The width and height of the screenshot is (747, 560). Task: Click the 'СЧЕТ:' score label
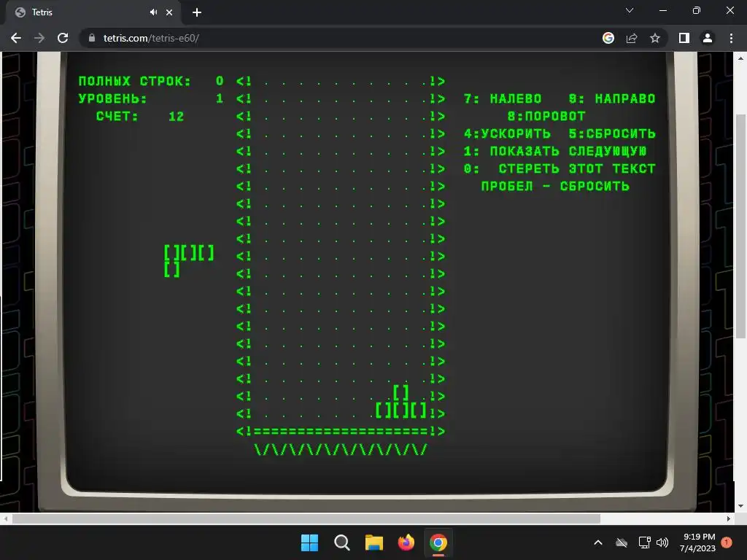coord(117,116)
